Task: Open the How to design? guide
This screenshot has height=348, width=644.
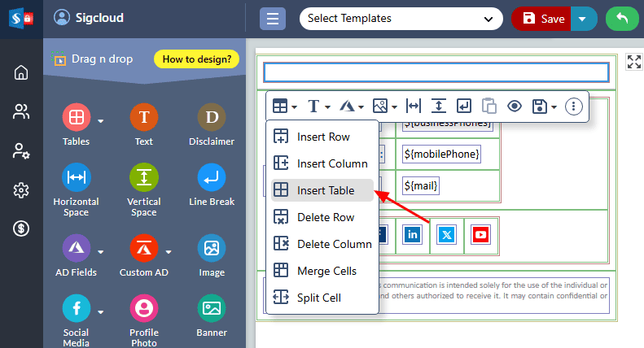Action: 195,59
